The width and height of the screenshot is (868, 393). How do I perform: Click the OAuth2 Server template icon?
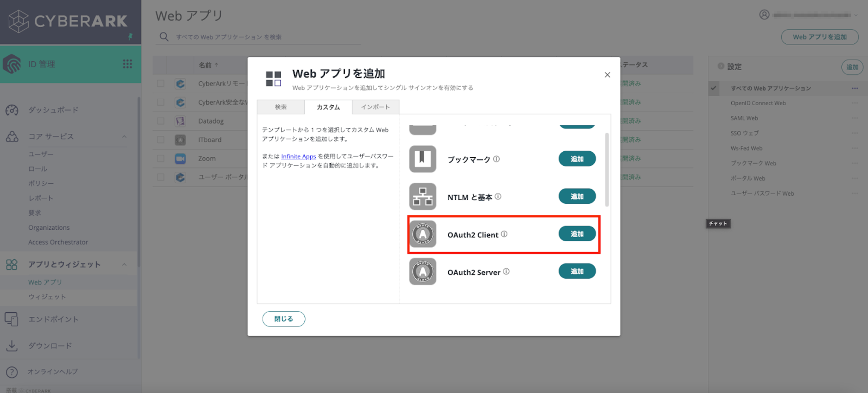[x=422, y=272]
